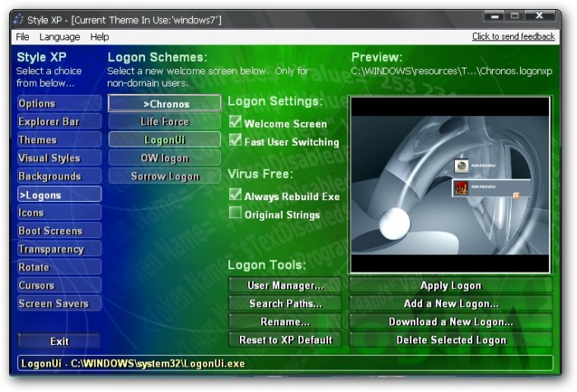577x392 pixels.
Task: Click the LogonUi.exe path status bar
Action: point(285,363)
